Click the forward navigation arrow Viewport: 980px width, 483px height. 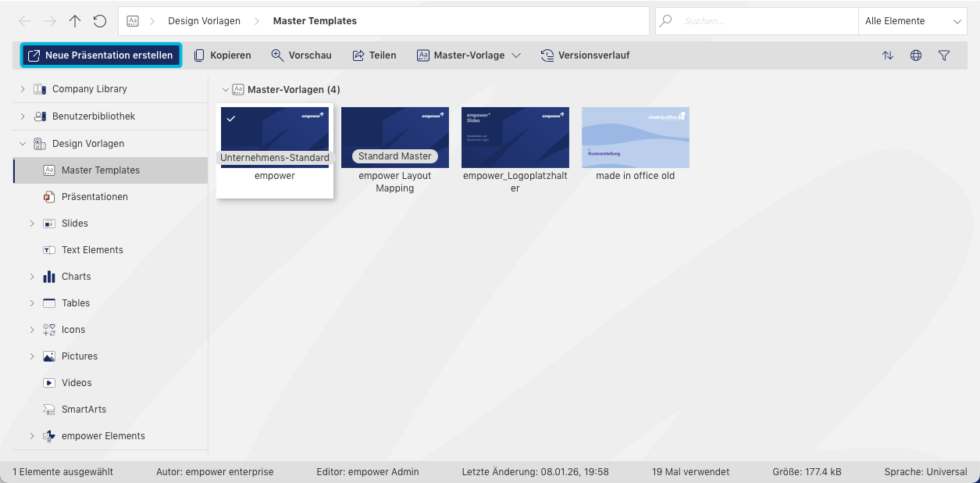click(x=50, y=21)
